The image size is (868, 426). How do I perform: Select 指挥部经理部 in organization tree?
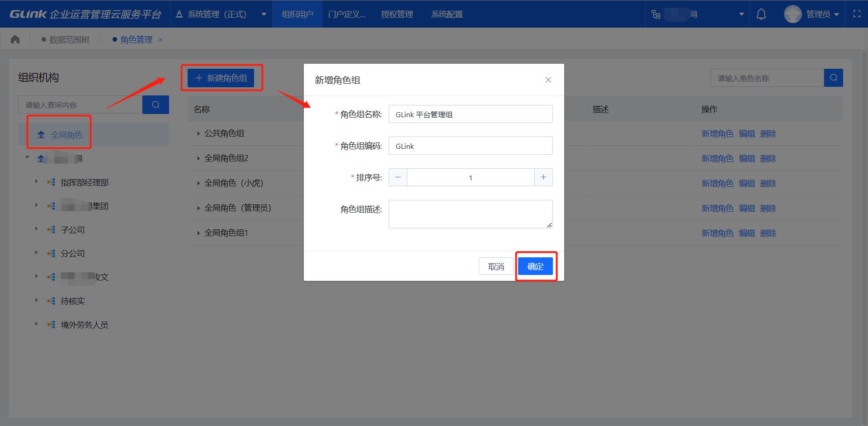coord(85,182)
